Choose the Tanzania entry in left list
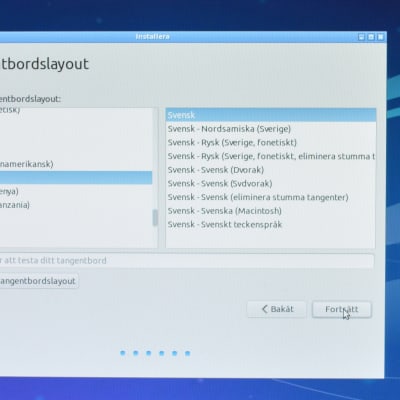This screenshot has height=400, width=400. point(76,205)
